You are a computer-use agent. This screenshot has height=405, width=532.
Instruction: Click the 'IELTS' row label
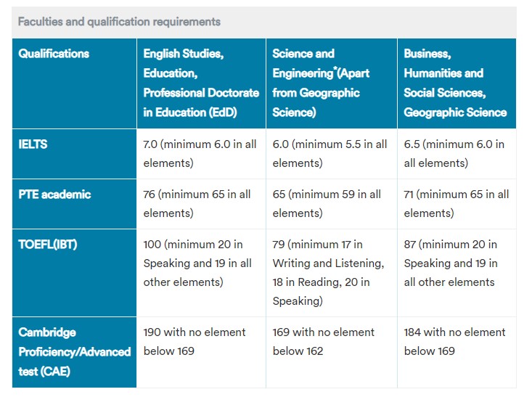(x=33, y=144)
